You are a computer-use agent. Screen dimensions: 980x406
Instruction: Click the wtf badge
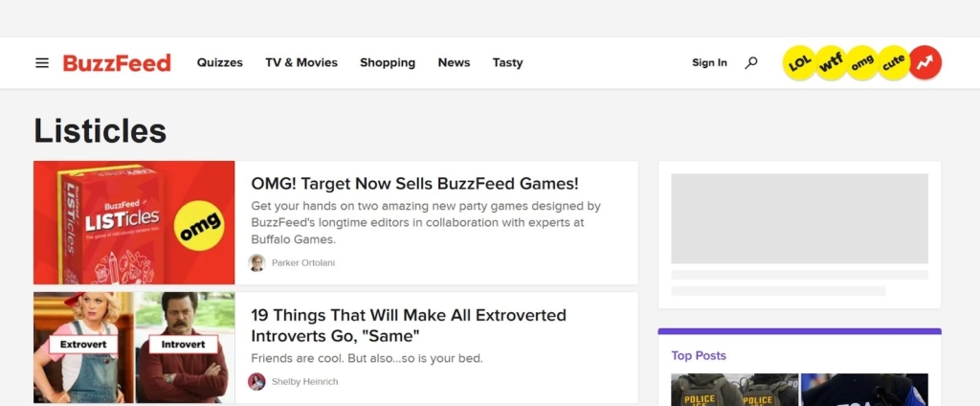pos(832,62)
